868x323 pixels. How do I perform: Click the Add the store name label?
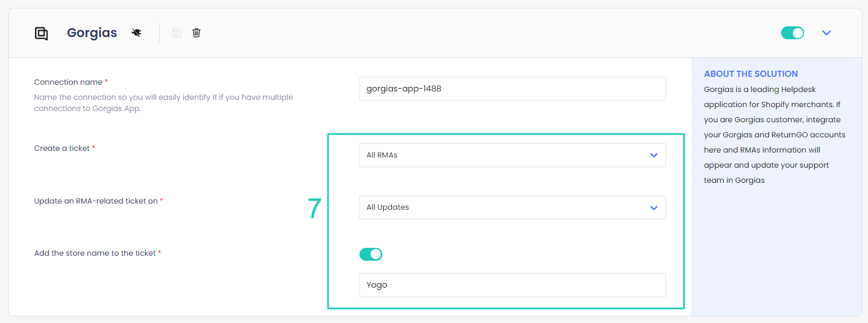pos(95,253)
